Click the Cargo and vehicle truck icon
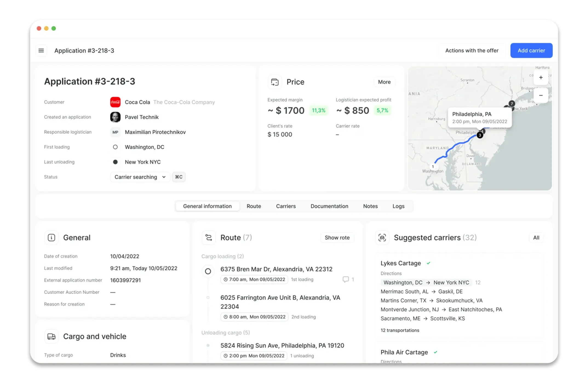Screen dimensions: 588x383 click(51, 336)
